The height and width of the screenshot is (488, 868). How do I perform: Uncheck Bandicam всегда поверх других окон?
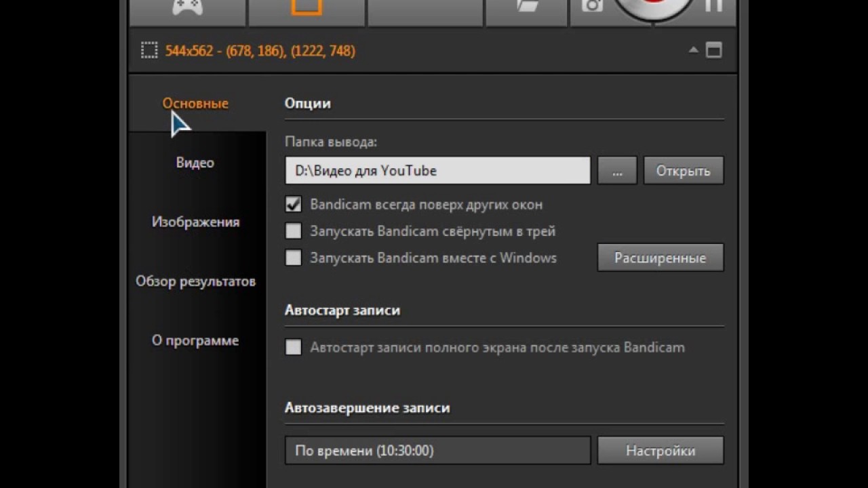[x=293, y=205]
